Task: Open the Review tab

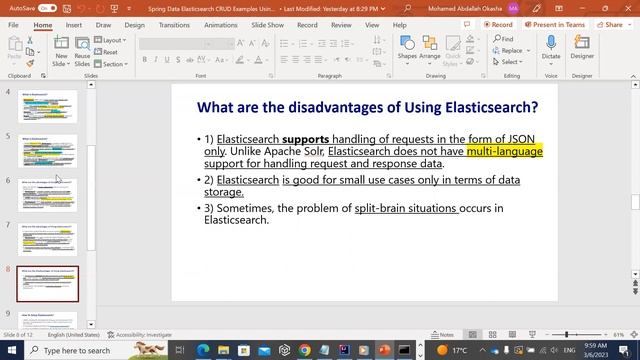Action: 341,25
